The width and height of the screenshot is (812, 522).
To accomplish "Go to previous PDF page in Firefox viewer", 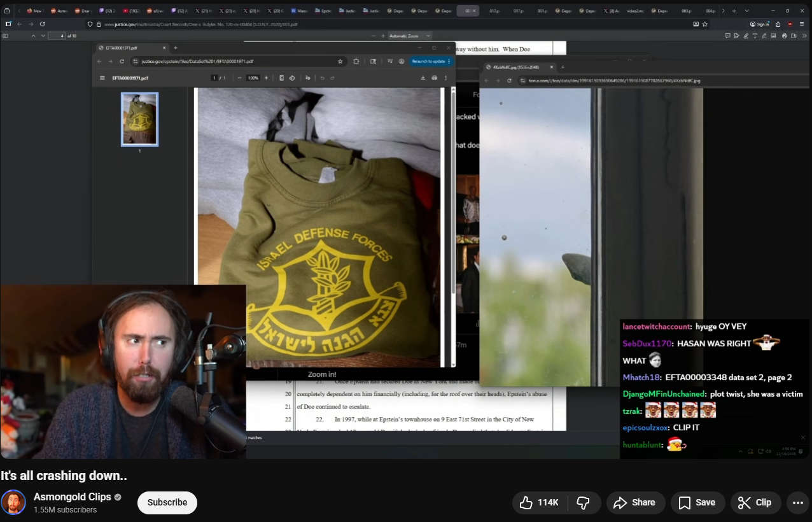I will (x=33, y=36).
